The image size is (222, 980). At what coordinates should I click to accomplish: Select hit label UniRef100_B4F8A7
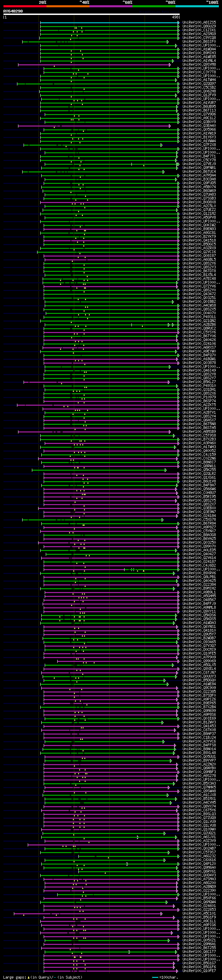point(199,485)
